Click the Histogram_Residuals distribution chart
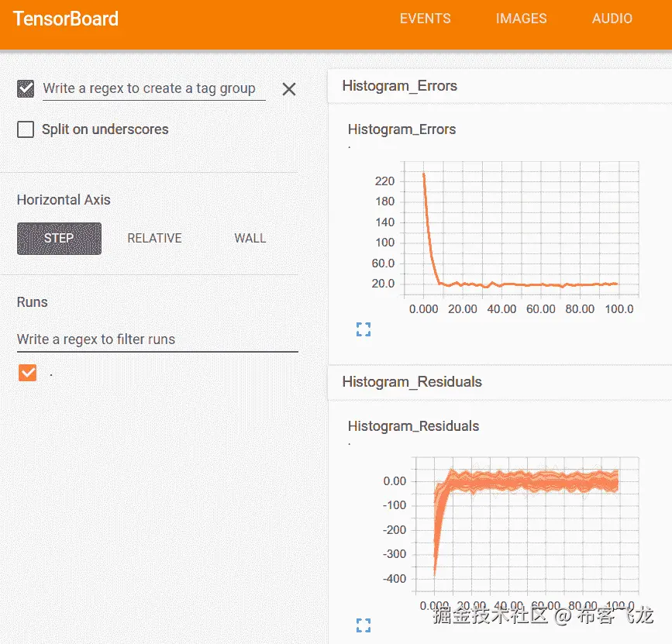This screenshot has width=672, height=644. [527, 525]
